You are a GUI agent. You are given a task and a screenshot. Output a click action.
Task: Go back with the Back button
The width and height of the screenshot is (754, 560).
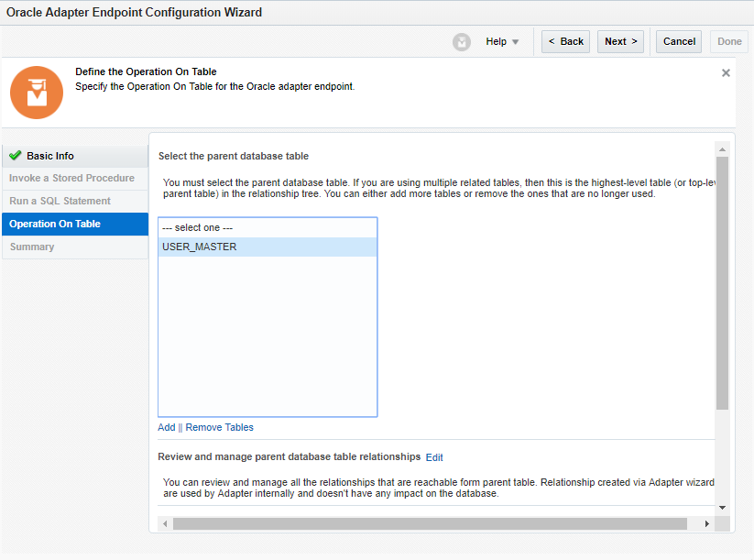point(565,42)
